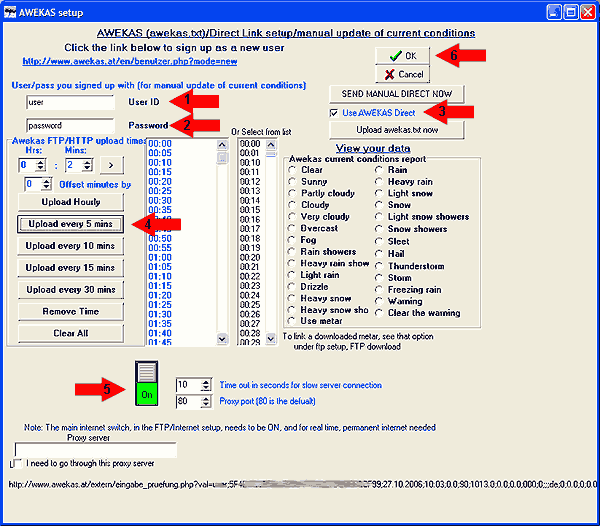Screen dimensions: 600x526
Task: Select the Use metar radio button
Action: (292, 321)
